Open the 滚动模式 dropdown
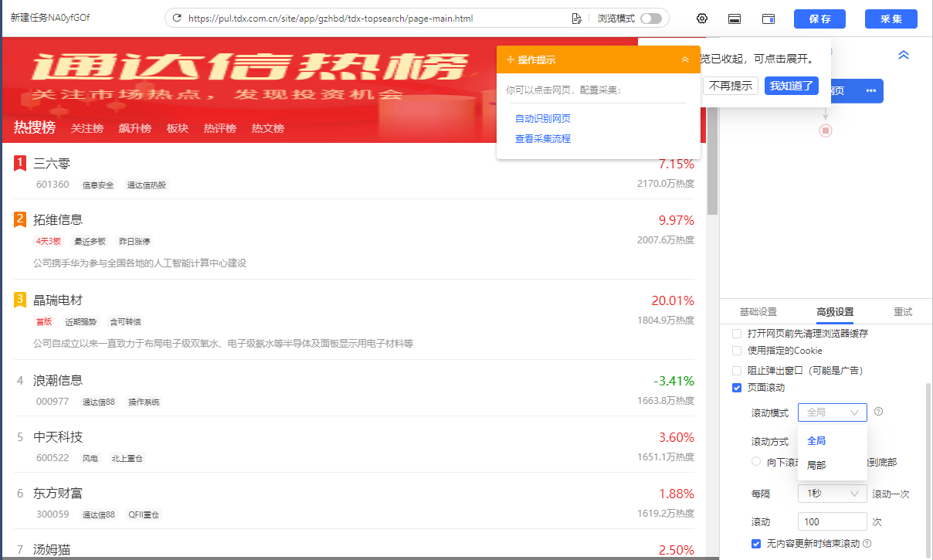Screen dimensions: 933x560 [x=833, y=412]
